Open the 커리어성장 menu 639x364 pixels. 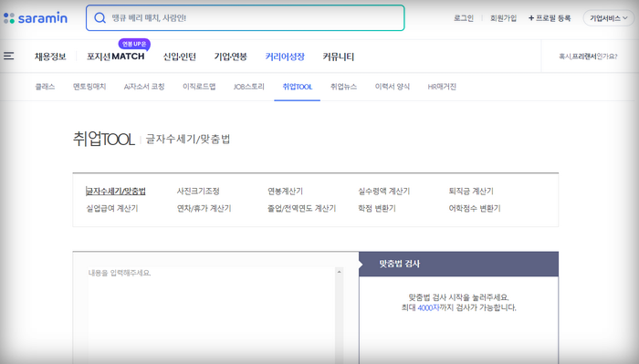tap(285, 57)
